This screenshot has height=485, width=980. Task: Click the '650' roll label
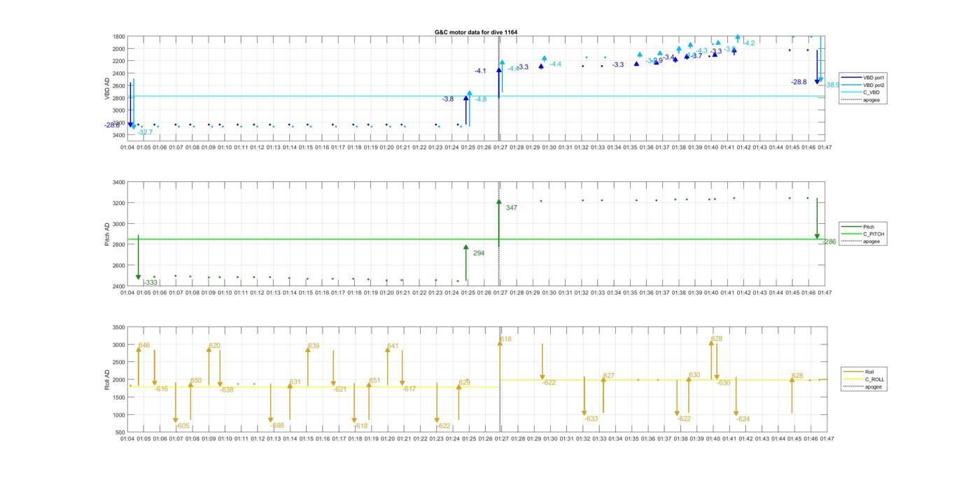tap(196, 381)
